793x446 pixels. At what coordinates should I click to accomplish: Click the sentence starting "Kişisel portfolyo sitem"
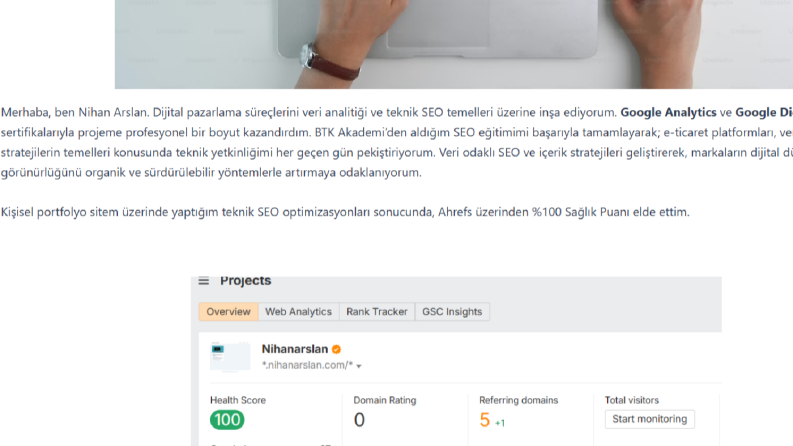tap(345, 212)
